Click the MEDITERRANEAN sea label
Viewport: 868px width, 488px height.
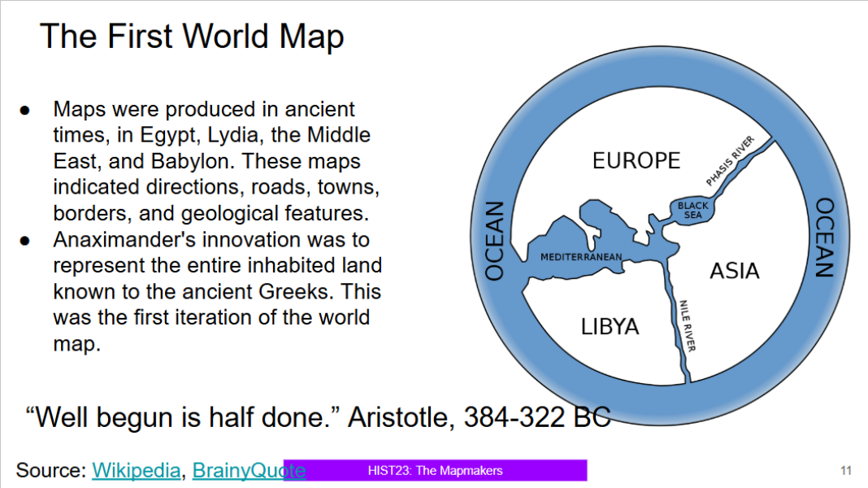pyautogui.click(x=581, y=258)
